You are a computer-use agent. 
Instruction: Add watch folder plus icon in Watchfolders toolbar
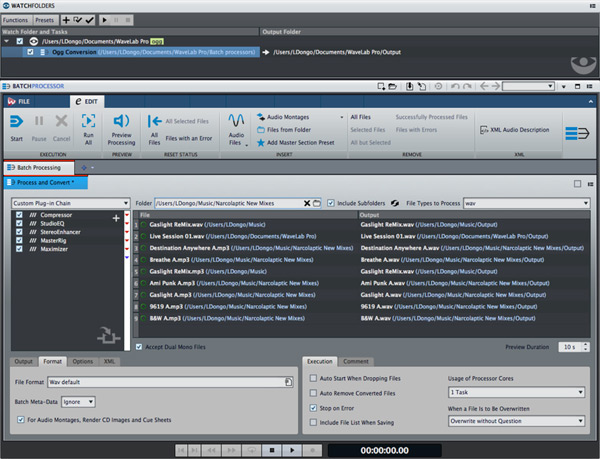pos(66,20)
